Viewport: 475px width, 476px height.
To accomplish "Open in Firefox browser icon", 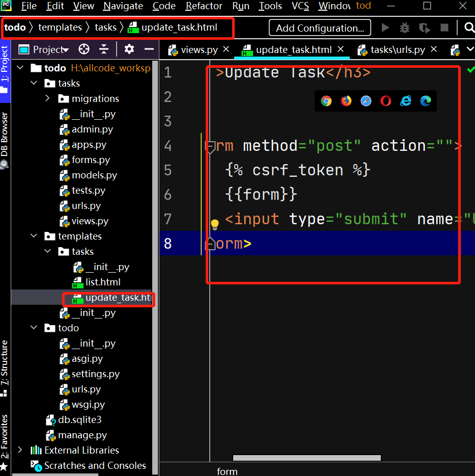I will [x=346, y=101].
